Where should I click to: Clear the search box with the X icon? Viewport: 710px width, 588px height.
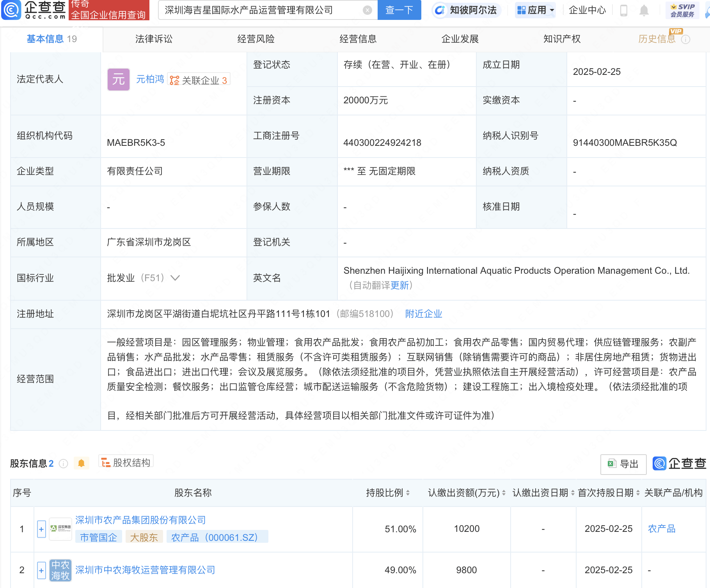click(x=367, y=10)
